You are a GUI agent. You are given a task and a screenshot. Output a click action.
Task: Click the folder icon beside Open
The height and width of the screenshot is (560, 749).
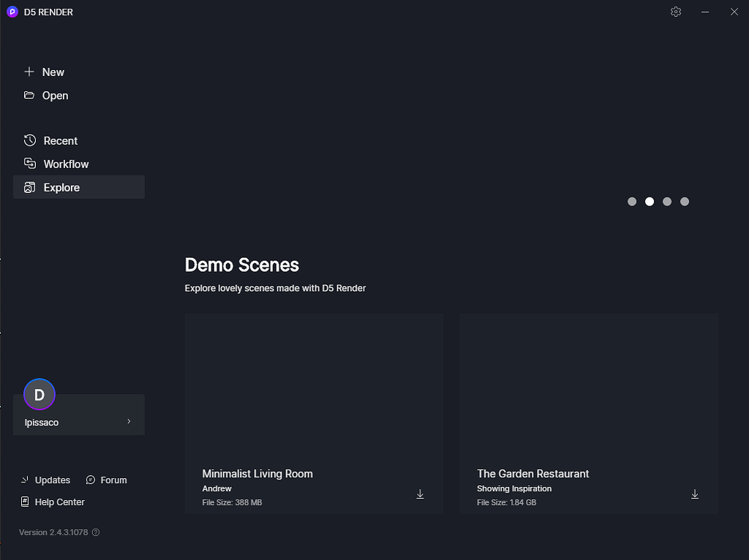[29, 95]
